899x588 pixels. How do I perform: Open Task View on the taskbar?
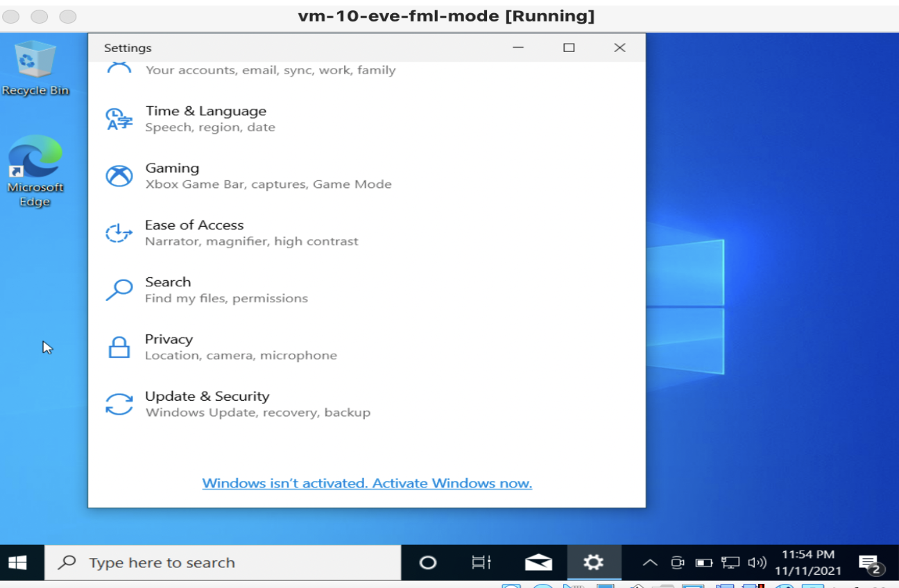pyautogui.click(x=481, y=562)
